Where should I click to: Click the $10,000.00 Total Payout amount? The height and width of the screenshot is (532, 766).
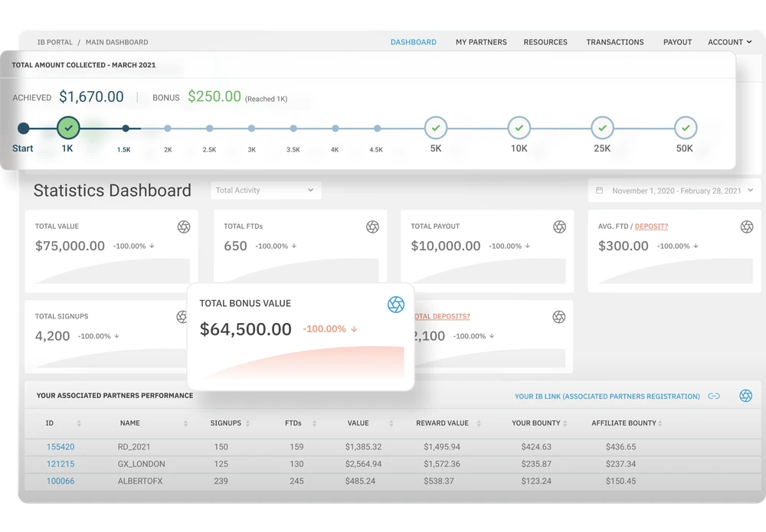pos(446,246)
